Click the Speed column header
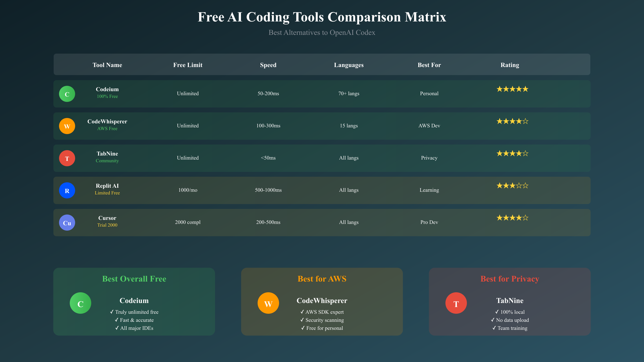 (268, 65)
